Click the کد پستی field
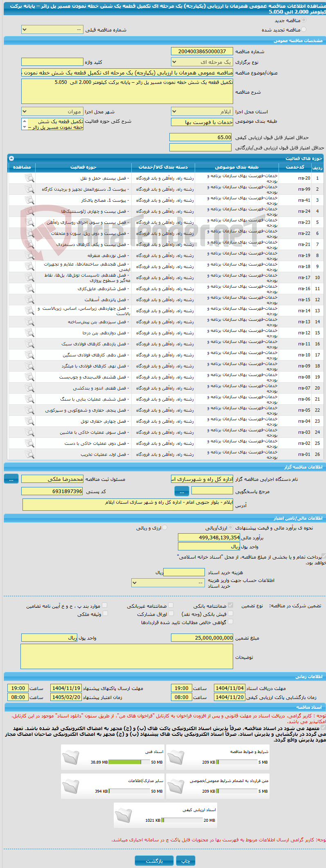 click(x=52, y=491)
